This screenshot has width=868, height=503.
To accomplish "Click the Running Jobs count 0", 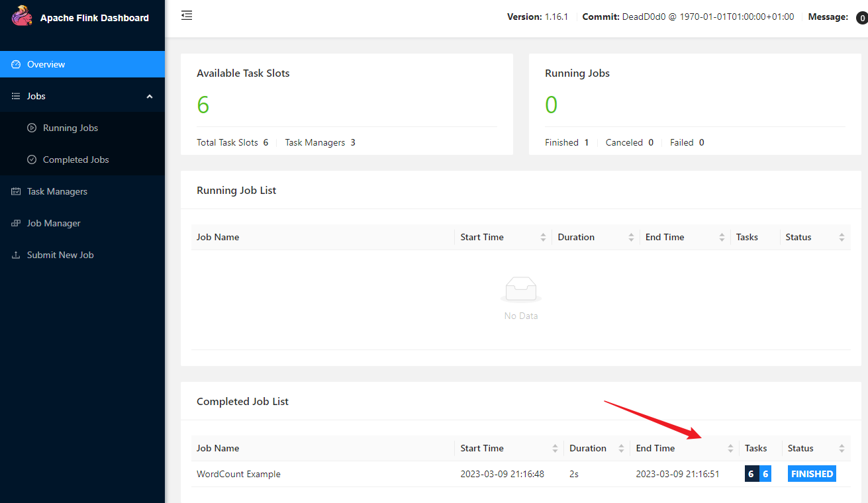I will 552,105.
